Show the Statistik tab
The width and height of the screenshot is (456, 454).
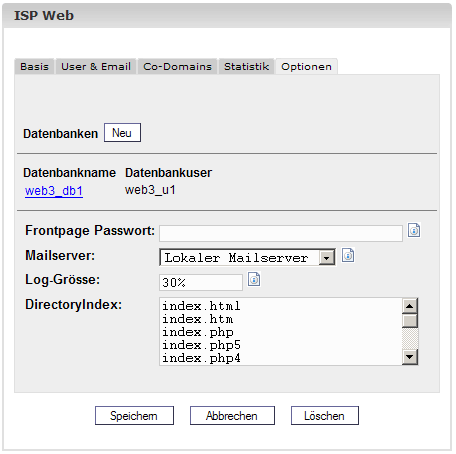tap(246, 66)
